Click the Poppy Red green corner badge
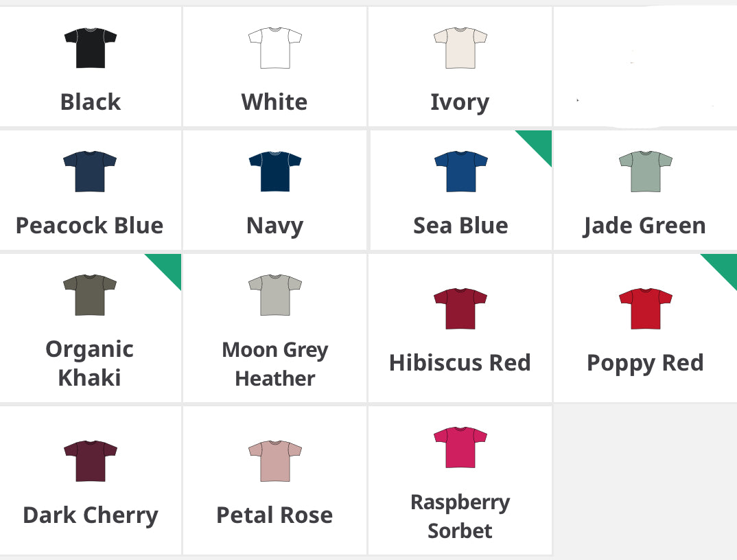Screen dimensions: 737x560 pyautogui.click(x=724, y=266)
